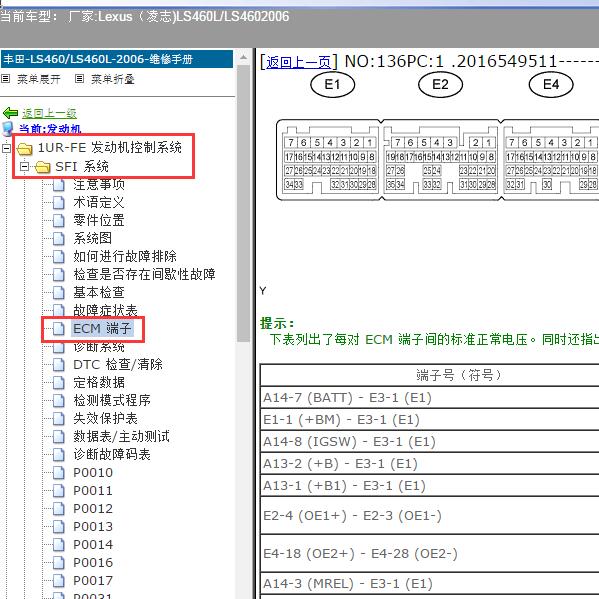The height and width of the screenshot is (599, 599).
Task: Click the page icon beside 系统图
Action: pos(58,238)
